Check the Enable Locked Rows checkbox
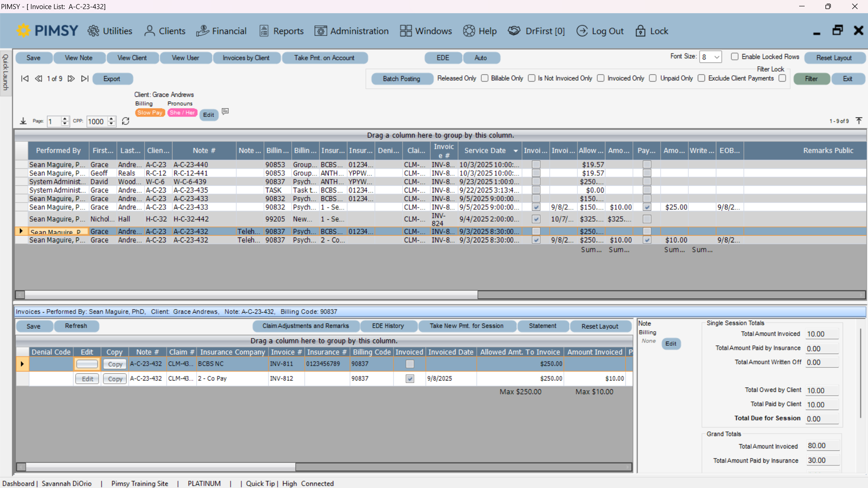This screenshot has height=488, width=868. click(x=735, y=56)
